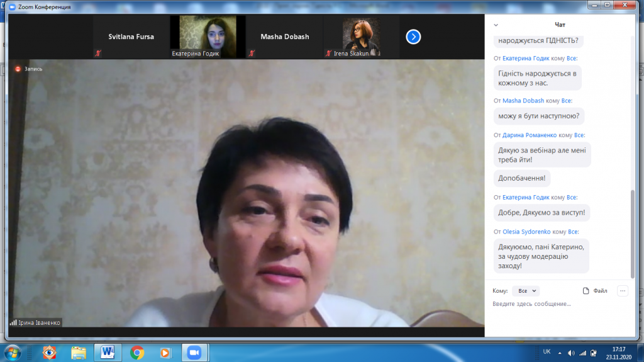Viewport: 644px width, 362px height.
Task: Select Irena Skakun video thumbnail
Action: (362, 37)
